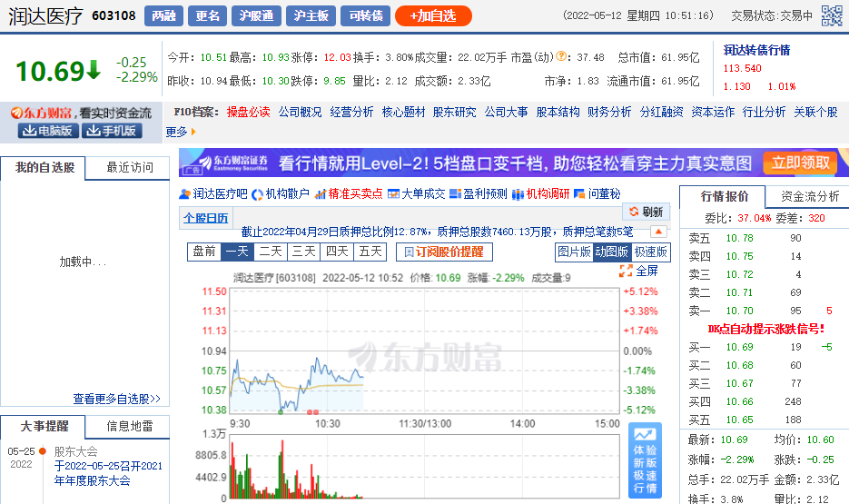Viewport: 849px width, 504px height.
Task: Click the green marker on the intraday chart
Action: tap(281, 412)
